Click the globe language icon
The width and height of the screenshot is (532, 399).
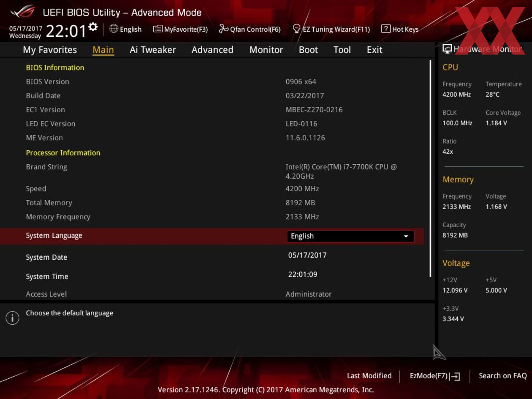point(113,29)
